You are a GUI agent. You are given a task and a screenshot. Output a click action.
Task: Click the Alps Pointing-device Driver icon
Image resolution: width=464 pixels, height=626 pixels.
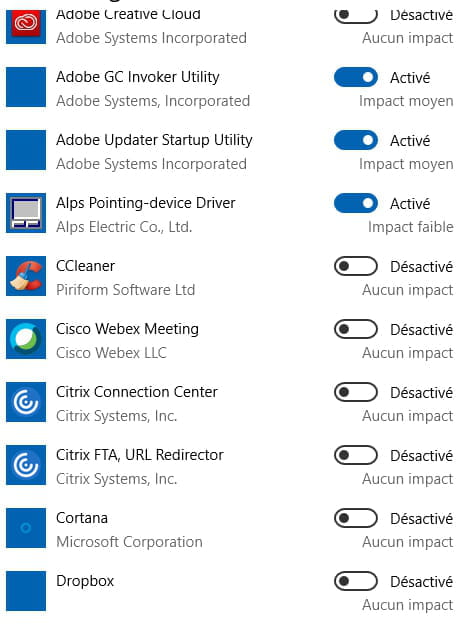pyautogui.click(x=26, y=213)
